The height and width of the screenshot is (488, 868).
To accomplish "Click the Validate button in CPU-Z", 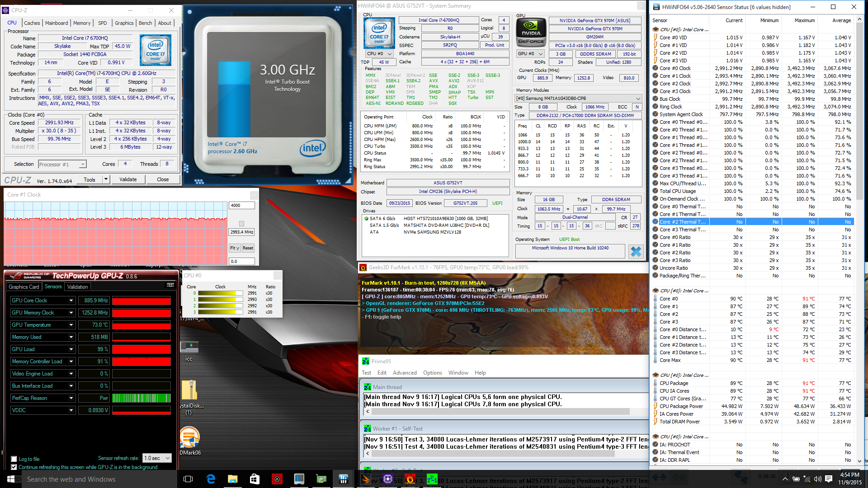I will 128,179.
